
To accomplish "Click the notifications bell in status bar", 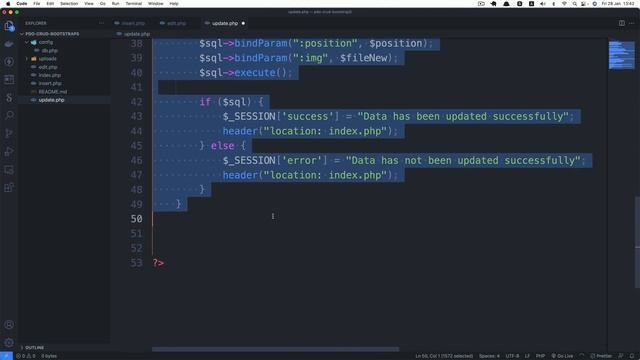I will pyautogui.click(x=631, y=356).
